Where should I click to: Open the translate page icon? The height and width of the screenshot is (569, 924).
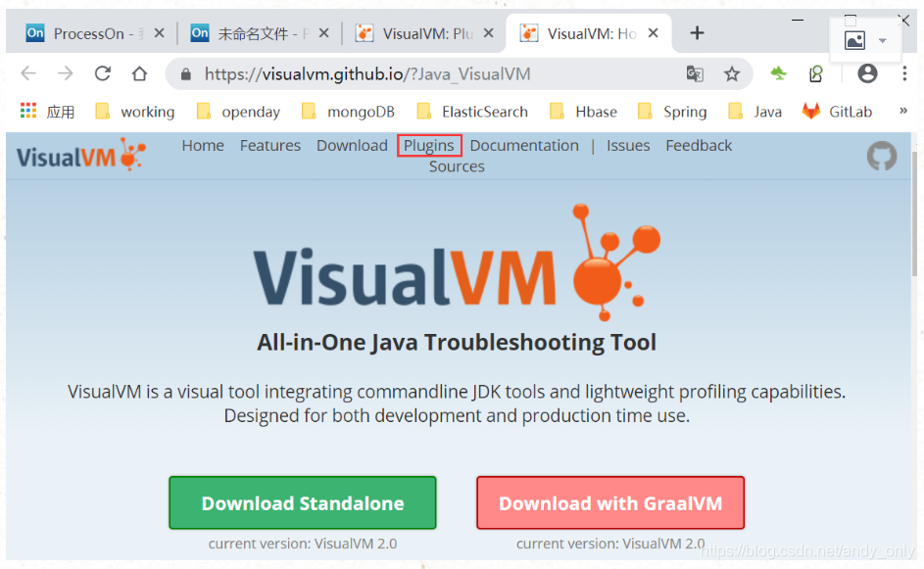tap(695, 73)
